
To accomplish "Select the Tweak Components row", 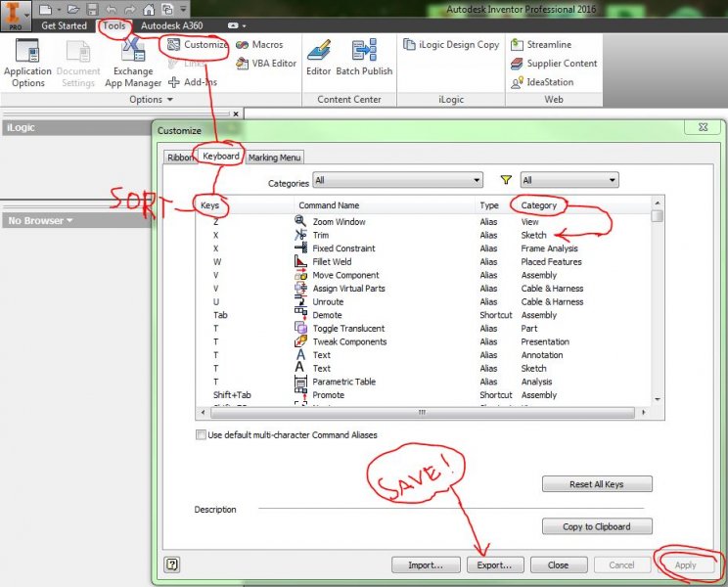I will click(424, 341).
